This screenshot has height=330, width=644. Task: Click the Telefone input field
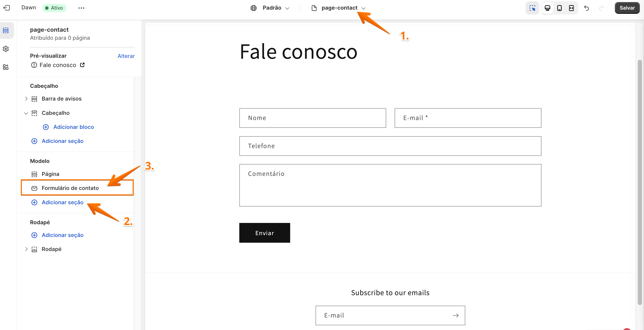(390, 146)
